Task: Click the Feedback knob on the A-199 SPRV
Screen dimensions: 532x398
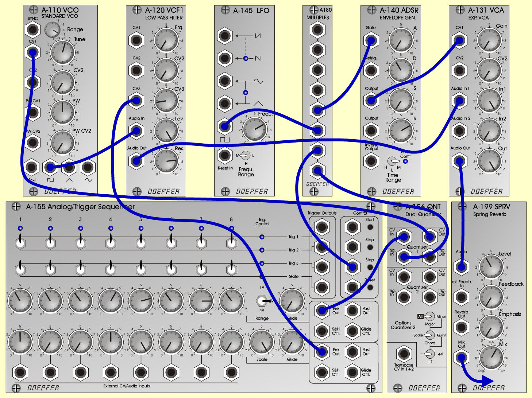Action: [x=491, y=297]
